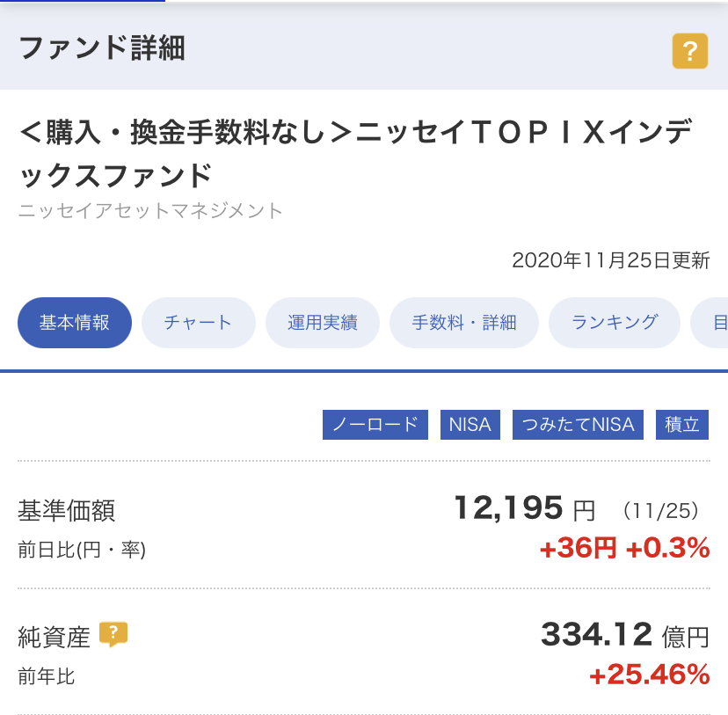The width and height of the screenshot is (728, 715).
Task: Click the 12,195 円 base price value
Action: (524, 508)
